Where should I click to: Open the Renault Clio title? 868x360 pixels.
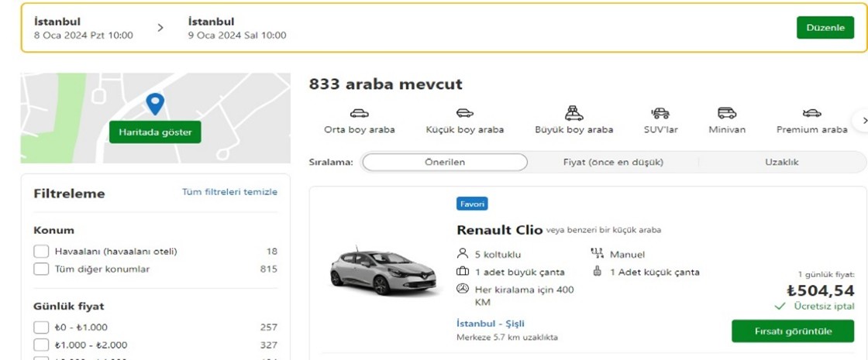[499, 230]
